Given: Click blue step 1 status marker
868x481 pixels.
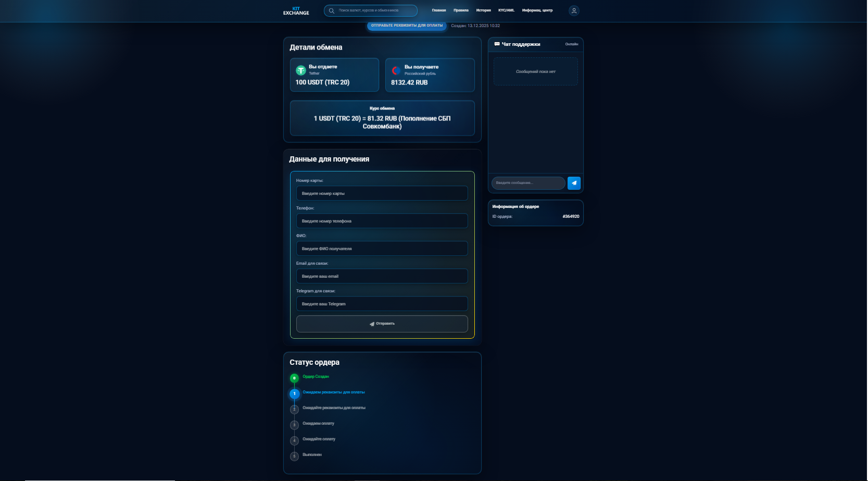Looking at the screenshot, I should point(294,393).
